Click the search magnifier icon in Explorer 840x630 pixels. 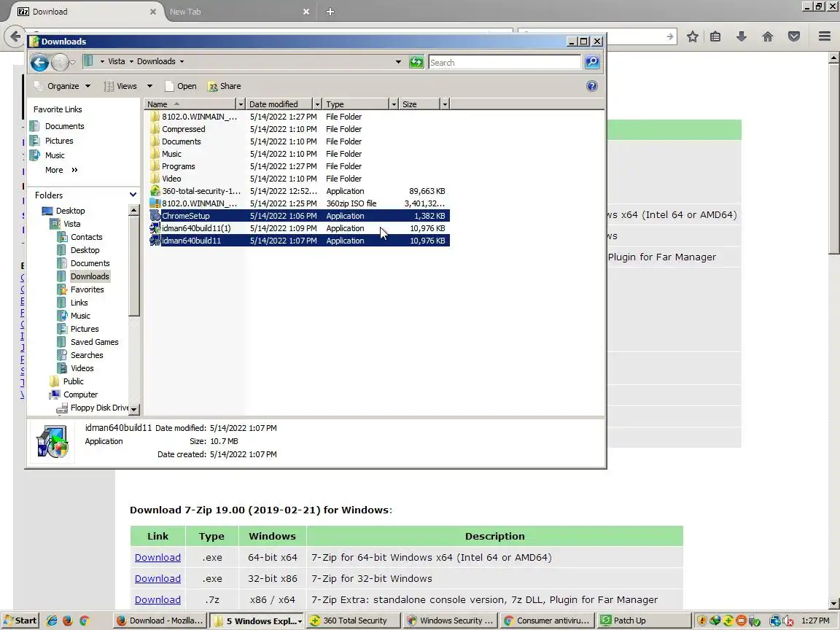592,62
